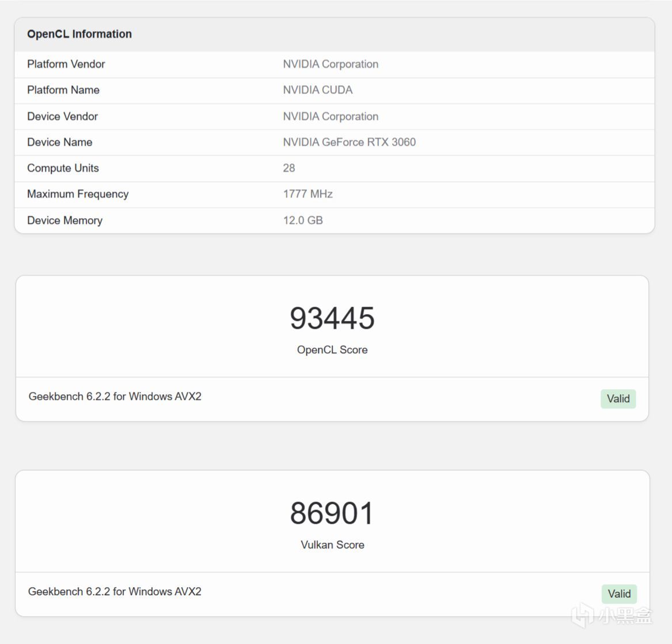Select the OpenCL Information table header

tap(79, 34)
